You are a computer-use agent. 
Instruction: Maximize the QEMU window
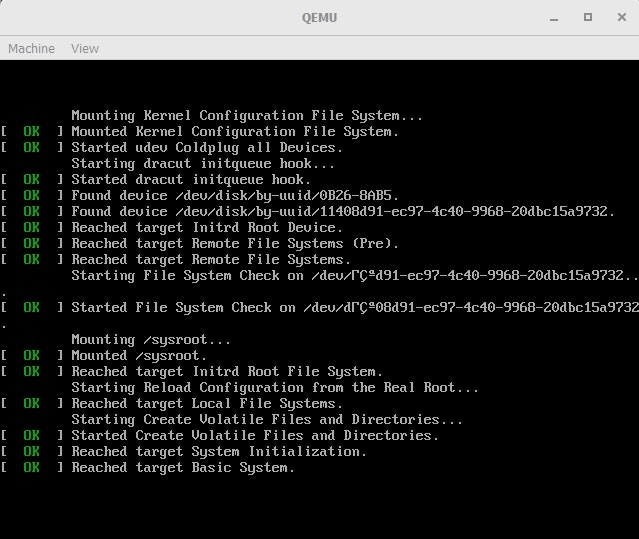tap(588, 17)
